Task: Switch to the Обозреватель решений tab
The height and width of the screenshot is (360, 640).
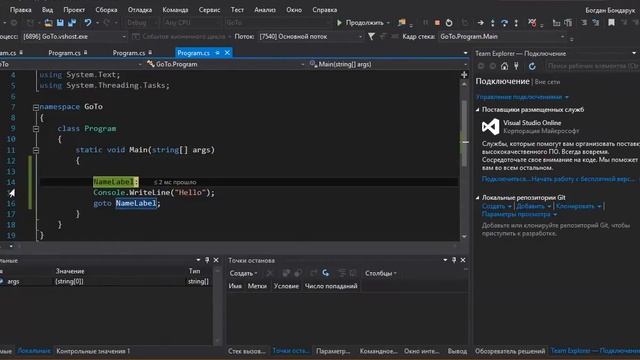Action: [x=510, y=351]
